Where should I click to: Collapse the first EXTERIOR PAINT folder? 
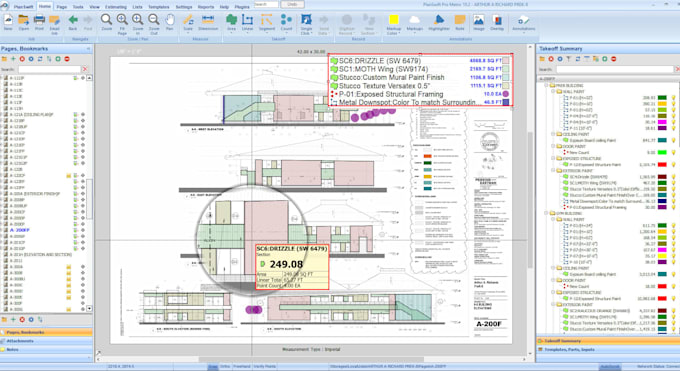[553, 171]
